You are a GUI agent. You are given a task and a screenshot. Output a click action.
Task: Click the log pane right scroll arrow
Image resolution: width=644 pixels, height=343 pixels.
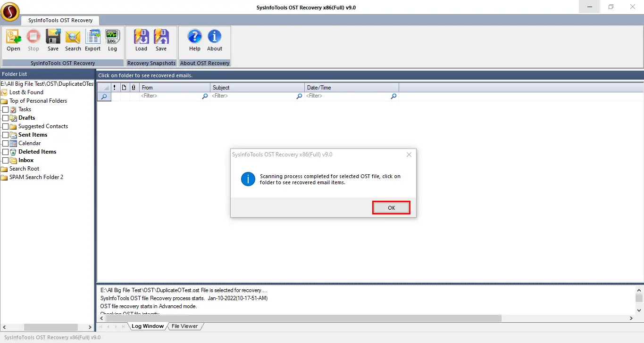(632, 318)
